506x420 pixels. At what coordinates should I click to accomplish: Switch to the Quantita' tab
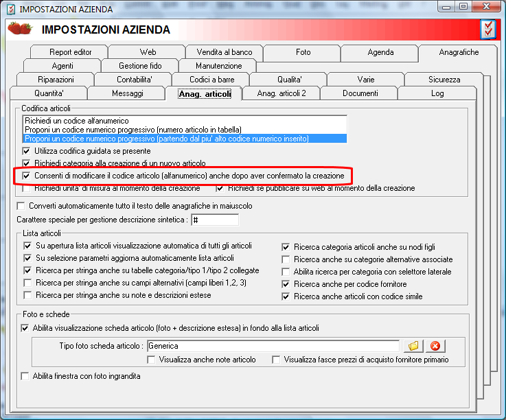click(49, 93)
